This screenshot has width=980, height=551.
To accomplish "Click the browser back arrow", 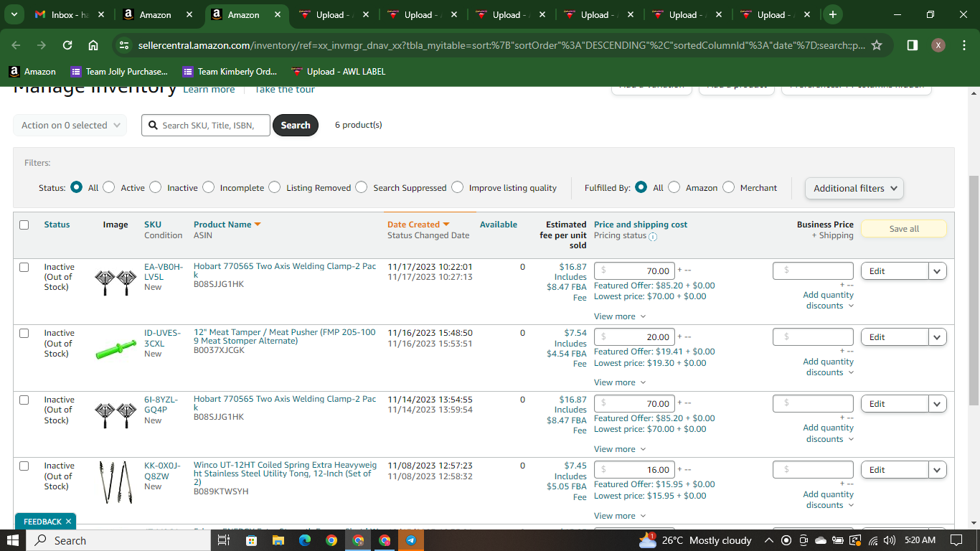I will 16,45.
